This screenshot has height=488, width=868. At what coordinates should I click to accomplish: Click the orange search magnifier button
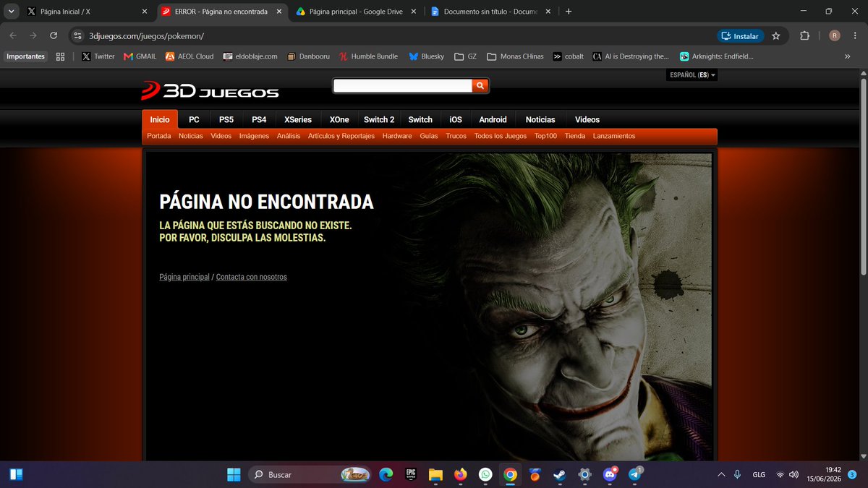pyautogui.click(x=481, y=86)
